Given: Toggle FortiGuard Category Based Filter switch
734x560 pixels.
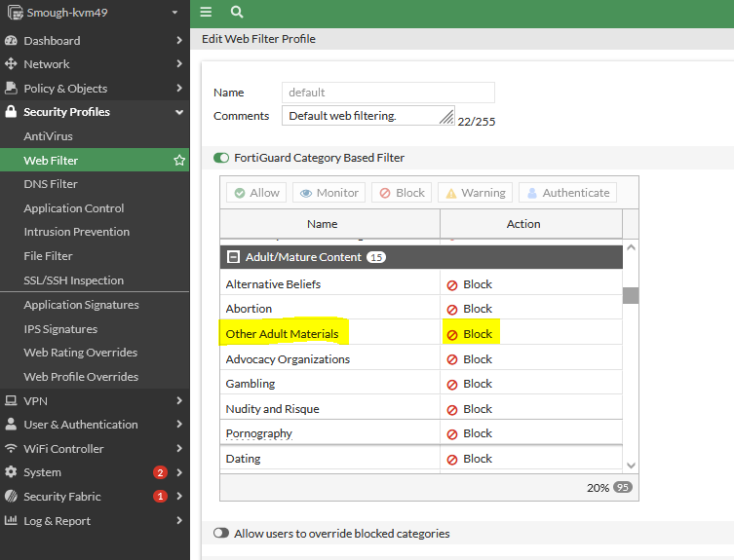Looking at the screenshot, I should coord(221,158).
